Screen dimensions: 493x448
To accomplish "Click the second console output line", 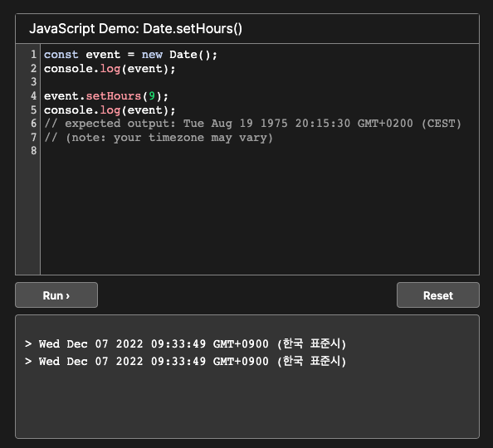I will pos(186,361).
